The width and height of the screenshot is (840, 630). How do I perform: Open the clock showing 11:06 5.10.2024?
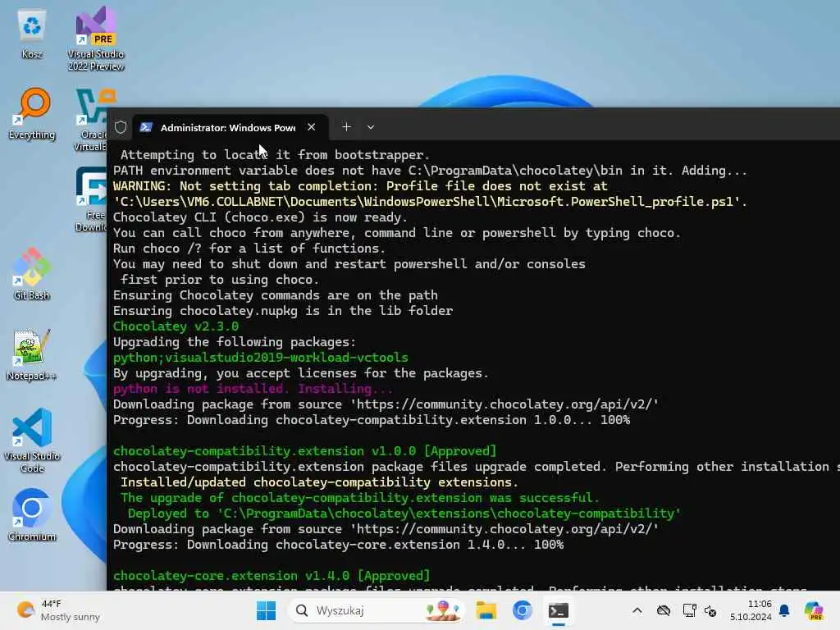point(751,610)
